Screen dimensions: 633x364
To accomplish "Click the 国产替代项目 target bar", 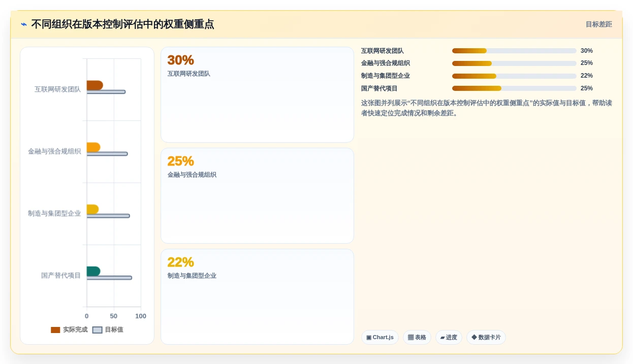I will pos(109,278).
